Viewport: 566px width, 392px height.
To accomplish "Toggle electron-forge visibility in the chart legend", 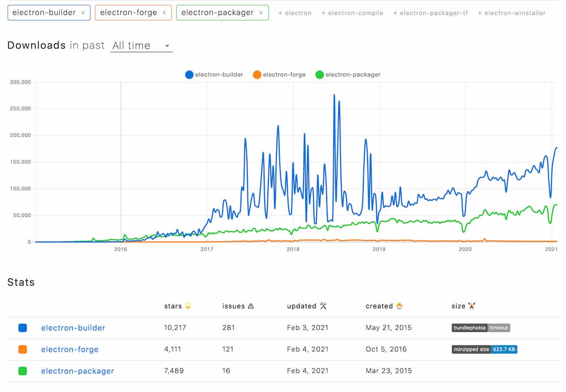I will point(279,74).
